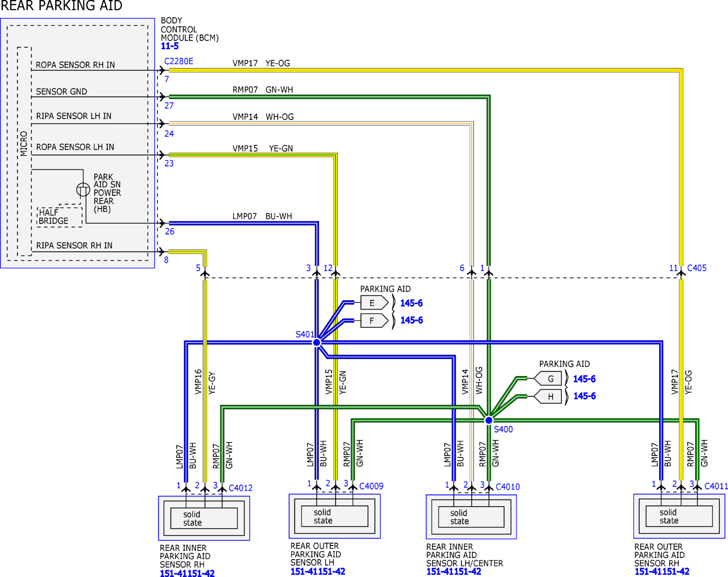Image resolution: width=728 pixels, height=577 pixels.
Task: Click the S400 splice node dot
Action: [489, 420]
